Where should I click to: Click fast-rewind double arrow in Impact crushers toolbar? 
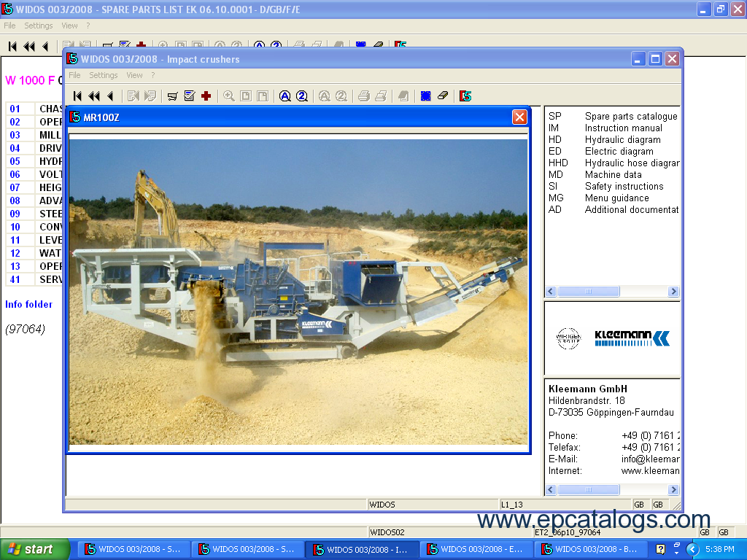(x=94, y=96)
